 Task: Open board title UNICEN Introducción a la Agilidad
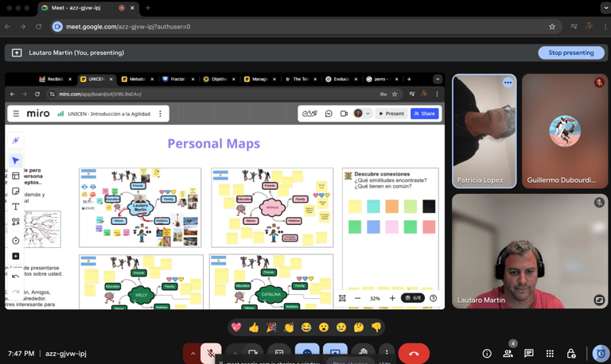tap(109, 114)
